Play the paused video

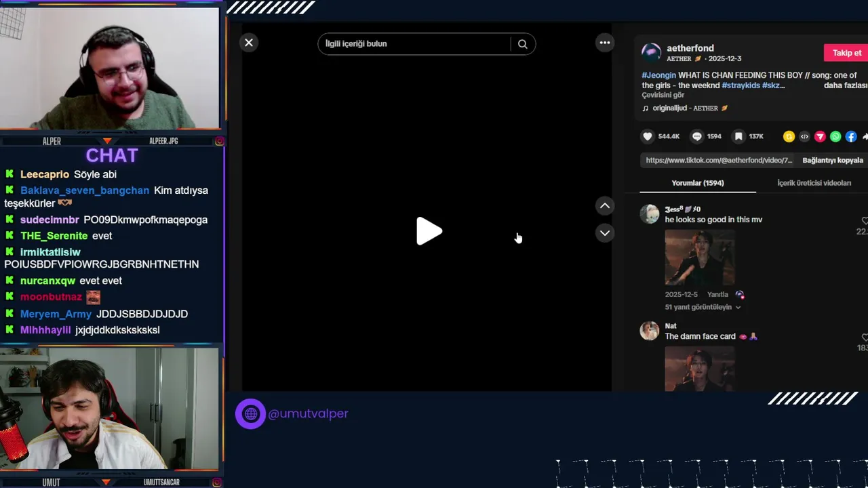429,232
